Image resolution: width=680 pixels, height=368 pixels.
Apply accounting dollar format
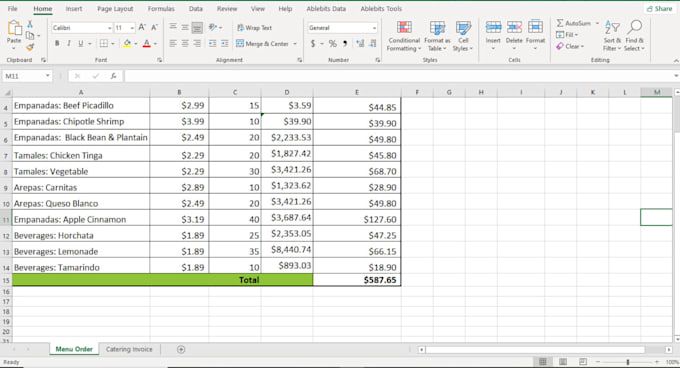[313, 43]
